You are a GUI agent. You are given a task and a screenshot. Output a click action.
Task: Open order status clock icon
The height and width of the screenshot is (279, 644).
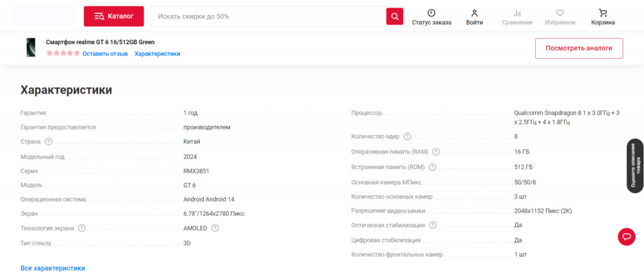(431, 13)
